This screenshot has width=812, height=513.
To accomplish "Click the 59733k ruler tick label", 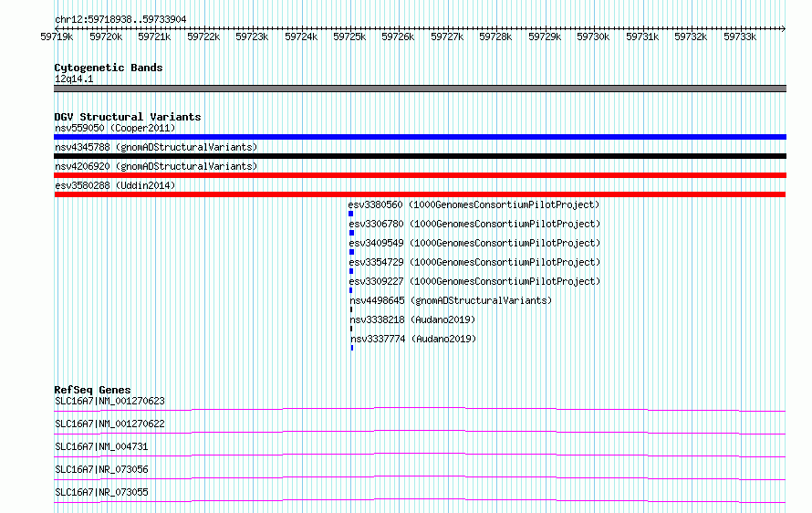I will point(740,37).
